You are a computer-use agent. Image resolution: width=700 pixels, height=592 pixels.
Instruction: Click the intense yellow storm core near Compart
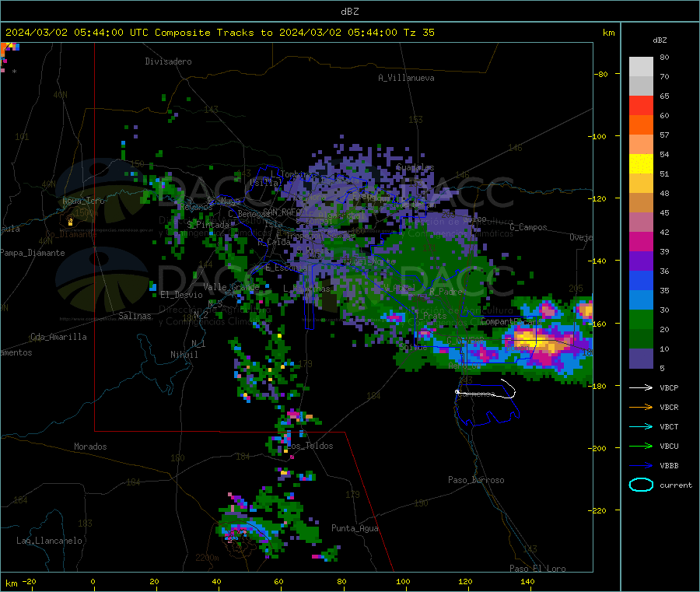tap(535, 340)
